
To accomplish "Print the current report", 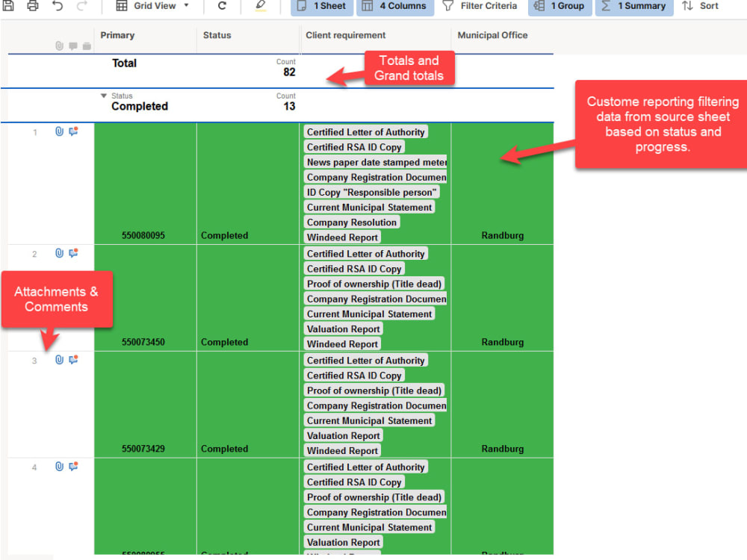I will pos(31,6).
